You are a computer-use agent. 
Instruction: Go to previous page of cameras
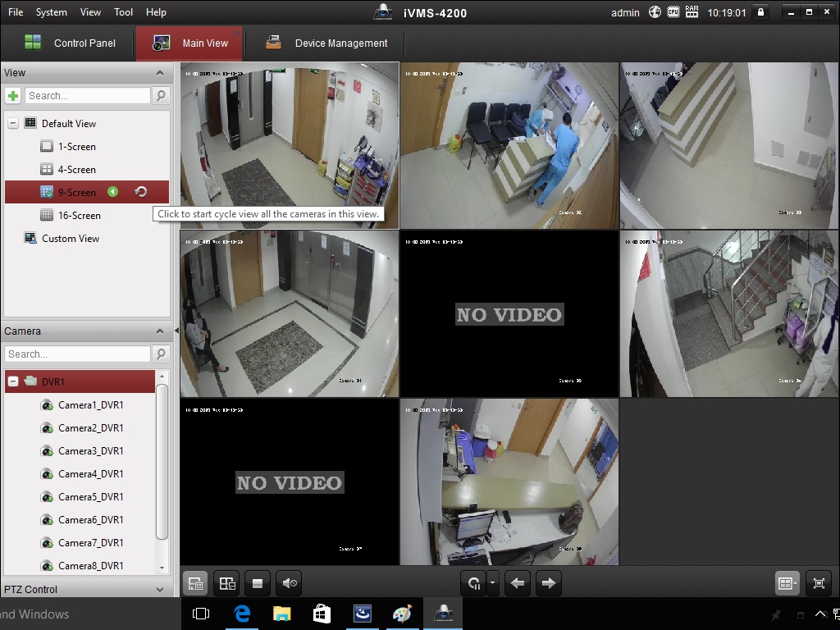[518, 583]
